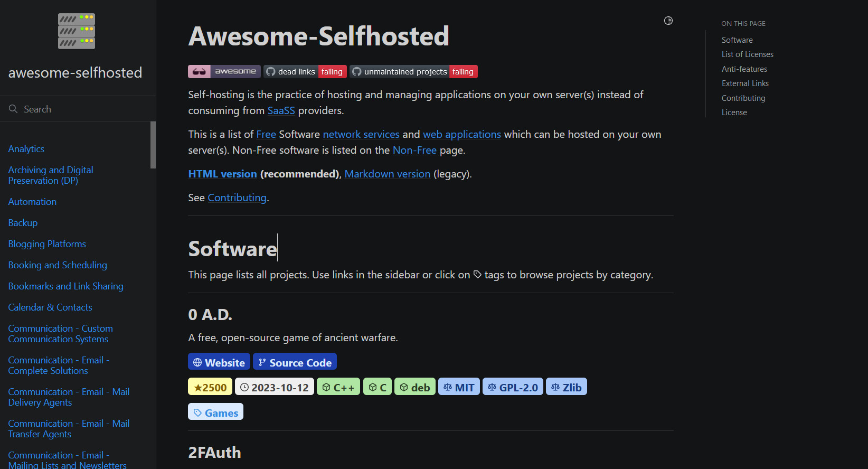Open Blogging Platforms category
The height and width of the screenshot is (469, 868).
[47, 244]
